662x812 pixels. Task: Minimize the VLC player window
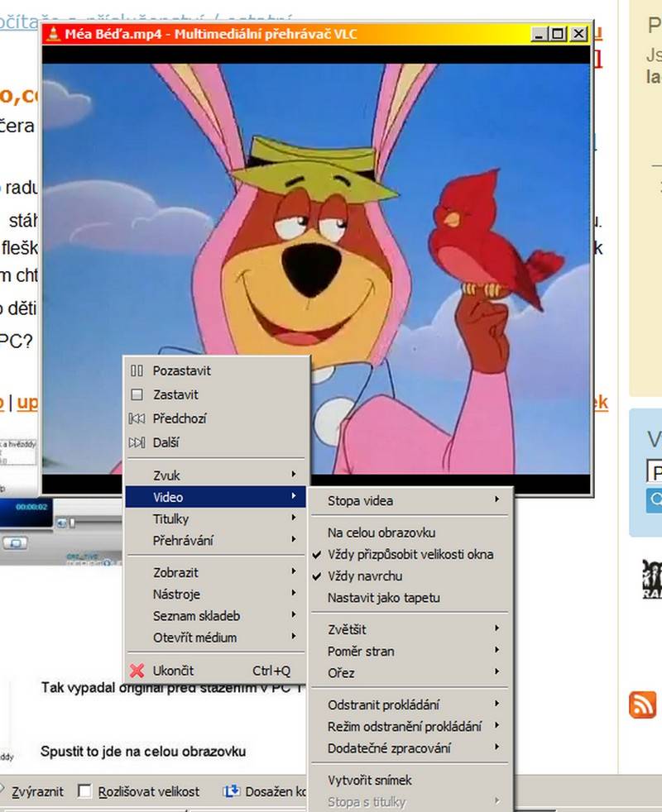540,34
